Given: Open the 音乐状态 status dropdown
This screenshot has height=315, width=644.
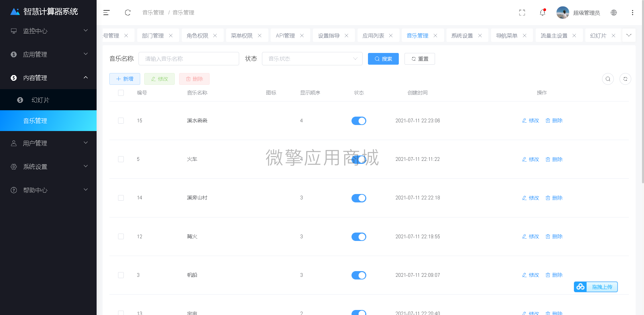Looking at the screenshot, I should tap(312, 59).
